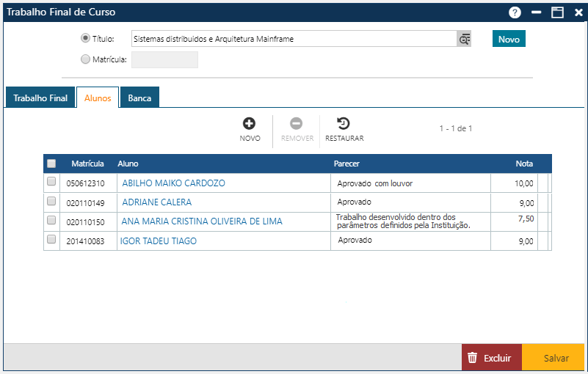The width and height of the screenshot is (588, 374).
Task: Click the search icon in the Título field
Action: click(464, 39)
